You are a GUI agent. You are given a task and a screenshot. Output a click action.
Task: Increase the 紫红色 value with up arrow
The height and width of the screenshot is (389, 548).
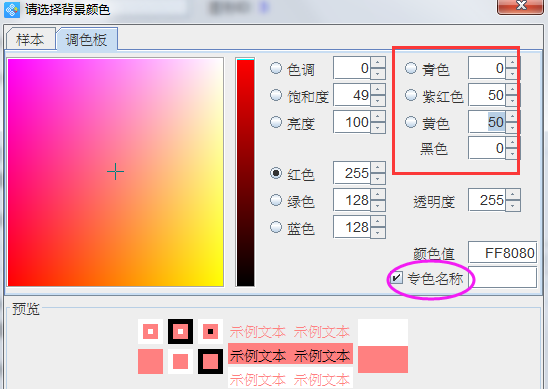(x=513, y=89)
